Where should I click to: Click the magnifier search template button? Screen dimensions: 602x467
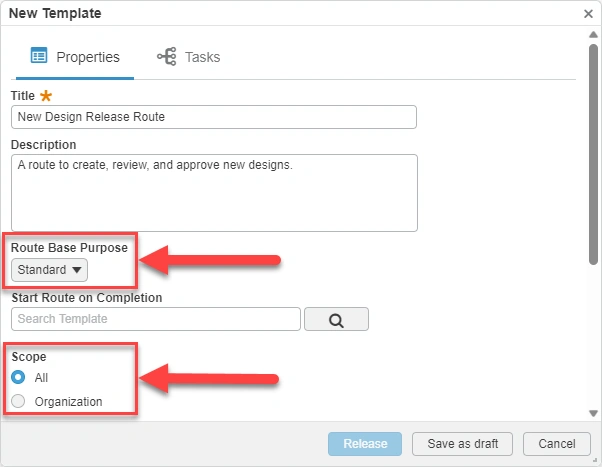coord(336,320)
